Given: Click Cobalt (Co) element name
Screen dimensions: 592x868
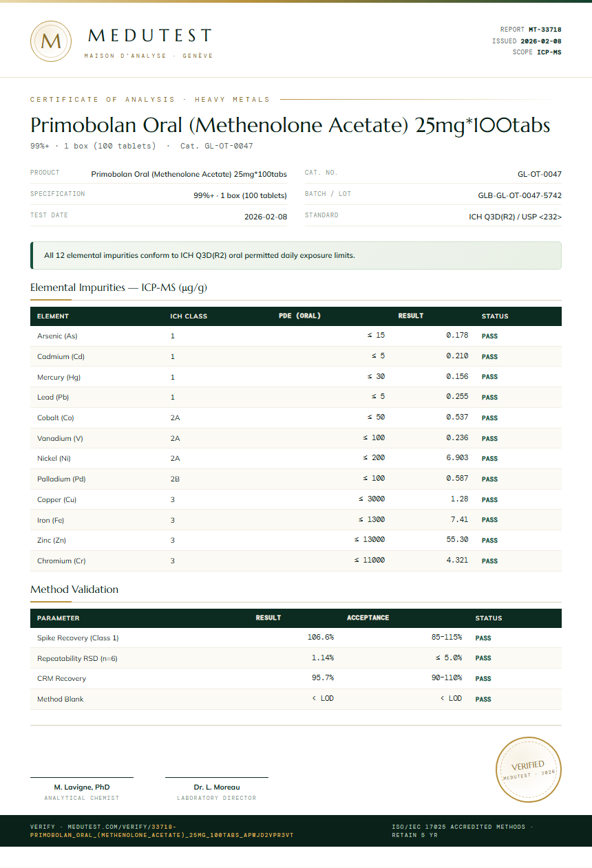Looking at the screenshot, I should (56, 417).
